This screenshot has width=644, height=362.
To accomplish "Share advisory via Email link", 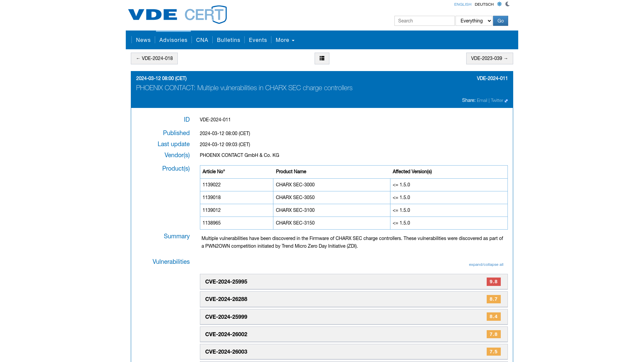I will pos(482,101).
